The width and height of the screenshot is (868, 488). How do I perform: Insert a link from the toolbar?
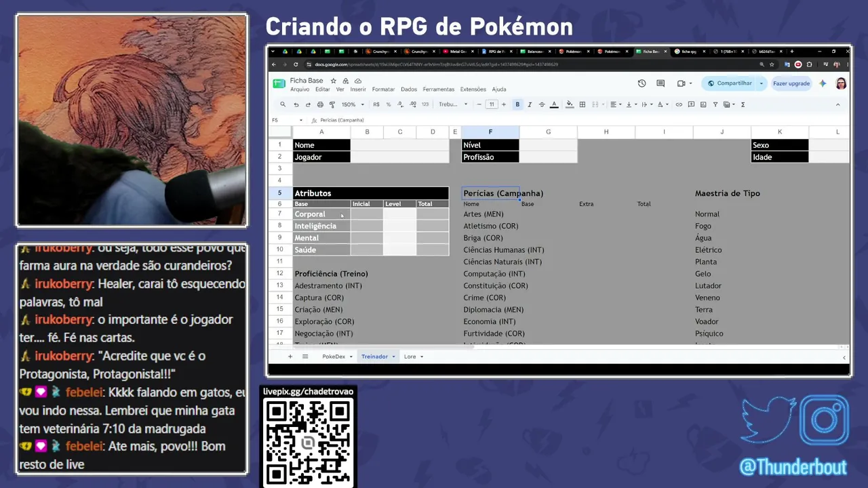coord(679,104)
